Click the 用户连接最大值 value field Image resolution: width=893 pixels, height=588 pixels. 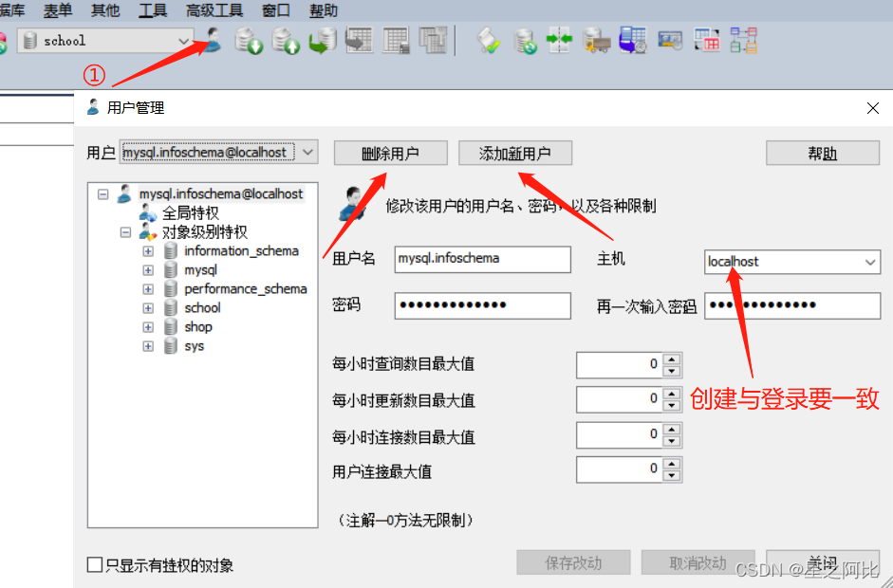click(620, 469)
